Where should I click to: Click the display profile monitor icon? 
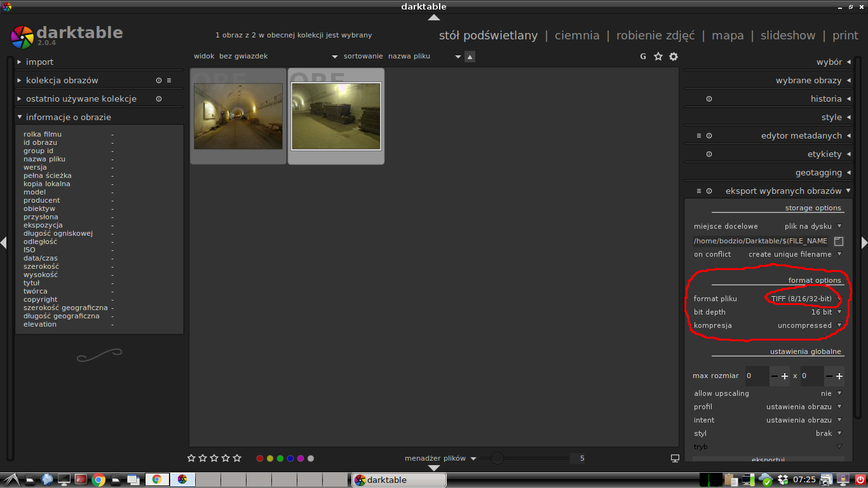[x=675, y=458]
